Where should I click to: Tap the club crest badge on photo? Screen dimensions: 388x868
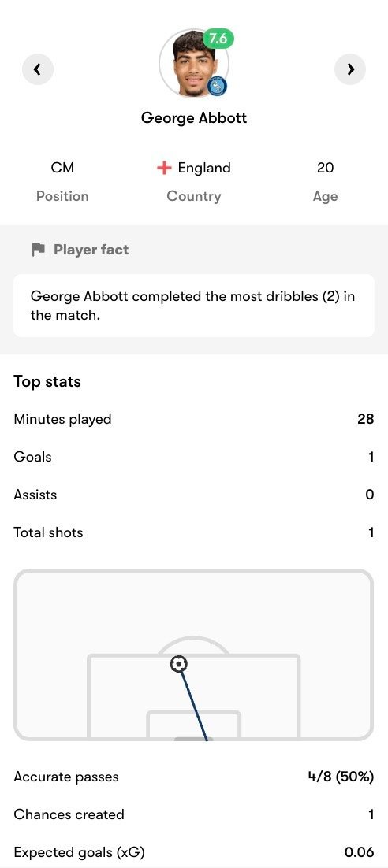click(x=218, y=87)
